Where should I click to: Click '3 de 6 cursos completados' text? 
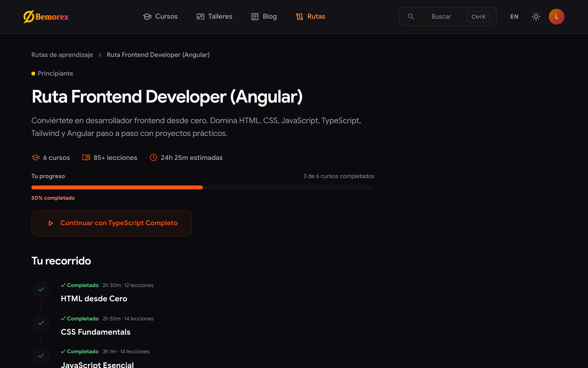pos(339,176)
